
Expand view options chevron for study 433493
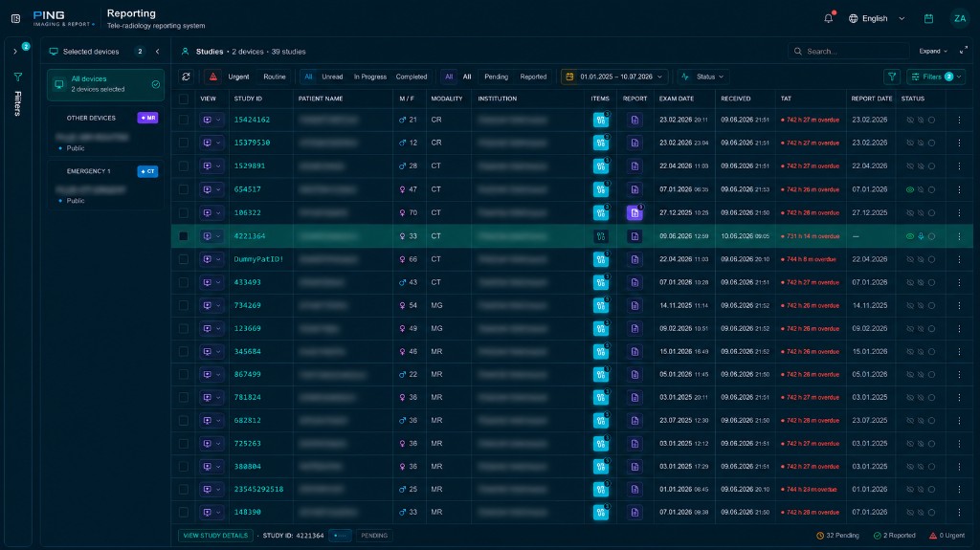(x=218, y=282)
